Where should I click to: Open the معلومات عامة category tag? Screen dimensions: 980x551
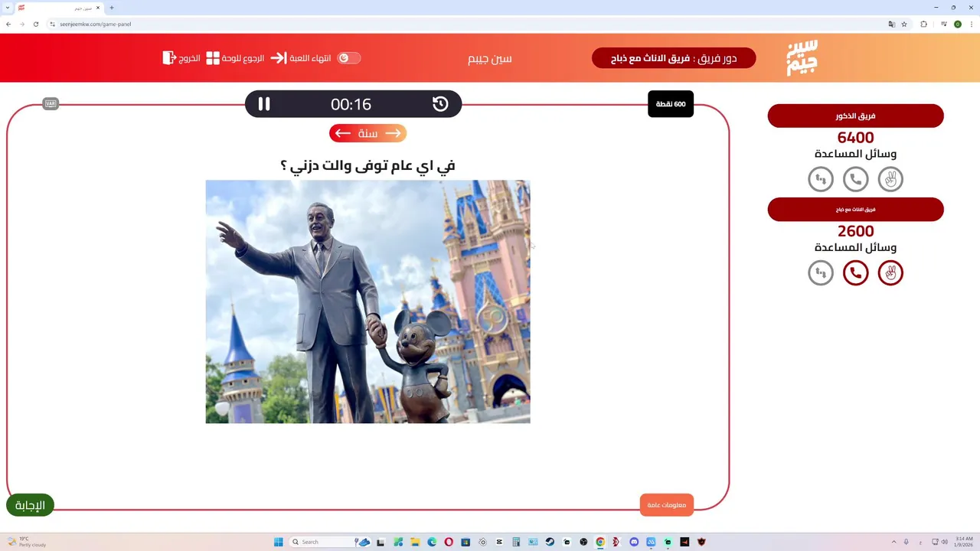coord(667,505)
